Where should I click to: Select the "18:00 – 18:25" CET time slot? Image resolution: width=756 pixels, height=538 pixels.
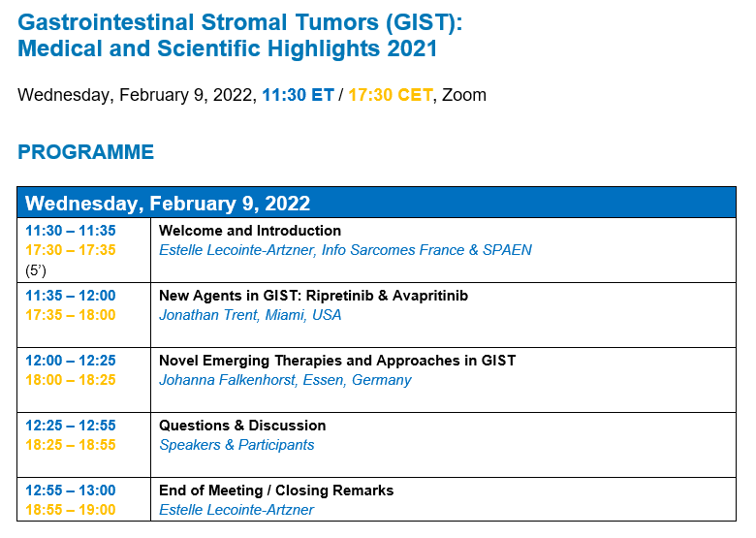click(71, 380)
